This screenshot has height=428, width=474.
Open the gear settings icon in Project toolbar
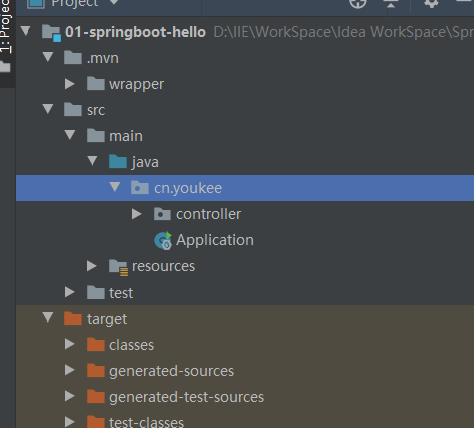[431, 3]
